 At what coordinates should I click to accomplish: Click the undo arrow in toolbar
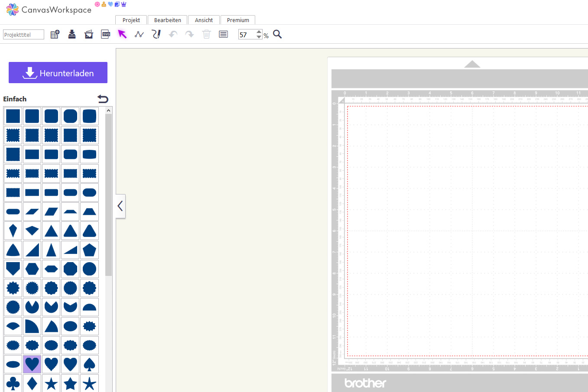173,35
